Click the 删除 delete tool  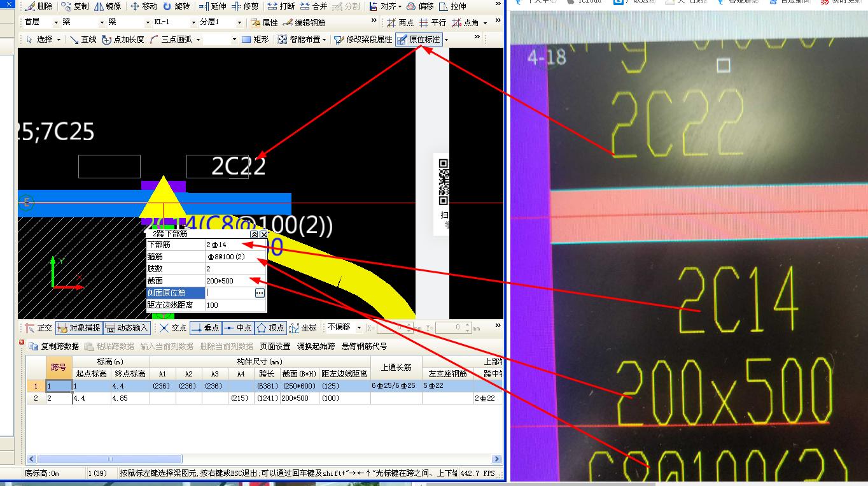(x=38, y=6)
